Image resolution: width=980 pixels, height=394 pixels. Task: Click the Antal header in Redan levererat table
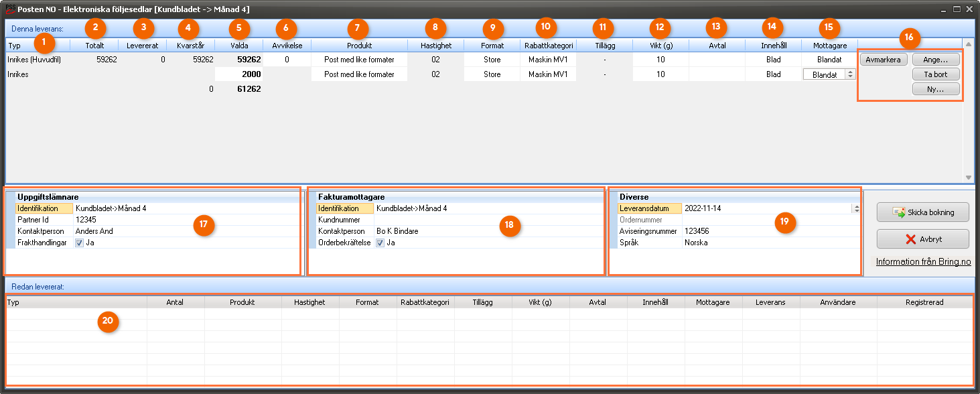[x=175, y=302]
